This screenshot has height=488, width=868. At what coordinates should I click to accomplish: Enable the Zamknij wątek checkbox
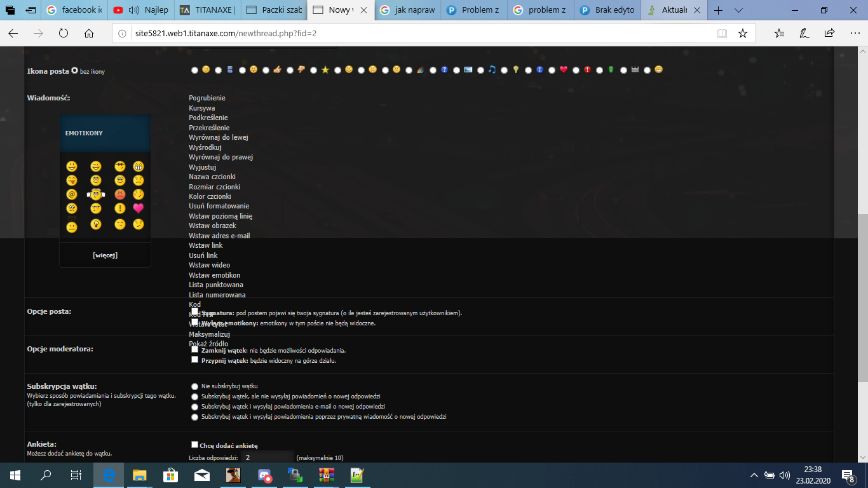coord(195,349)
